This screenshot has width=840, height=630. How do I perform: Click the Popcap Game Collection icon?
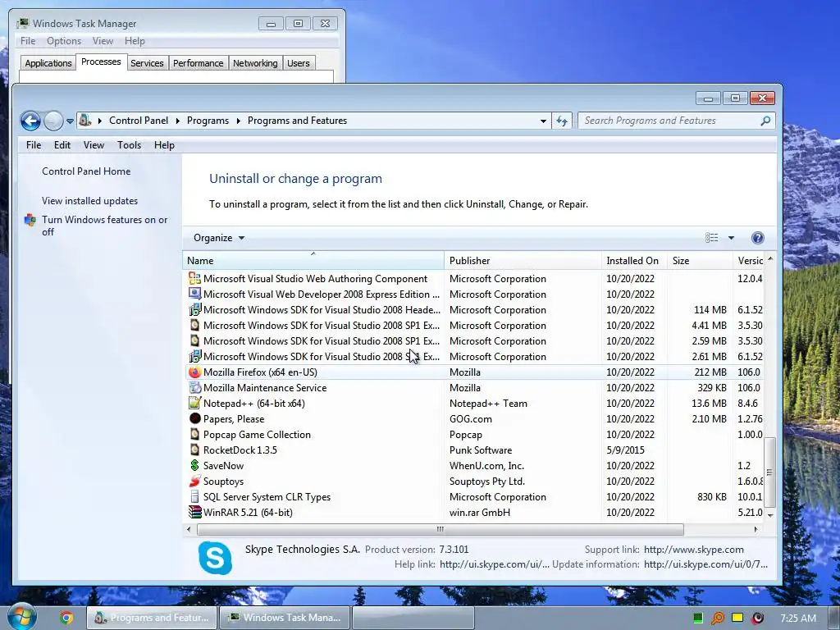[x=195, y=434]
